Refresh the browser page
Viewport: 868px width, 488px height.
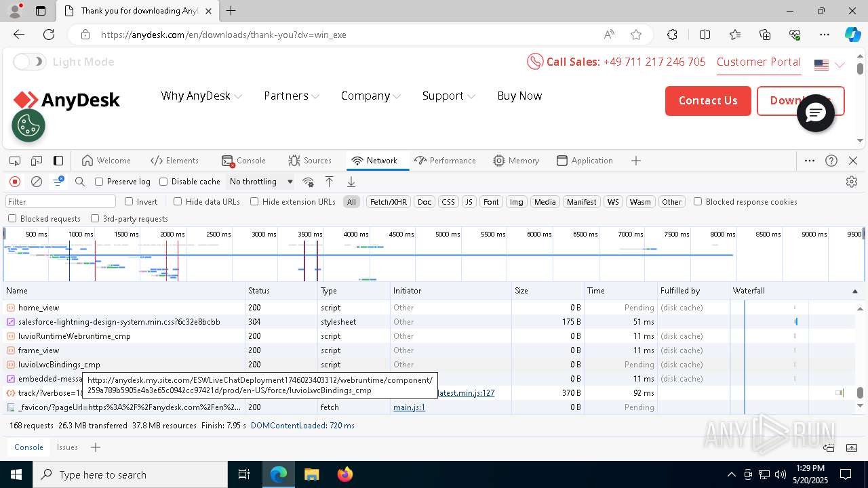[49, 35]
